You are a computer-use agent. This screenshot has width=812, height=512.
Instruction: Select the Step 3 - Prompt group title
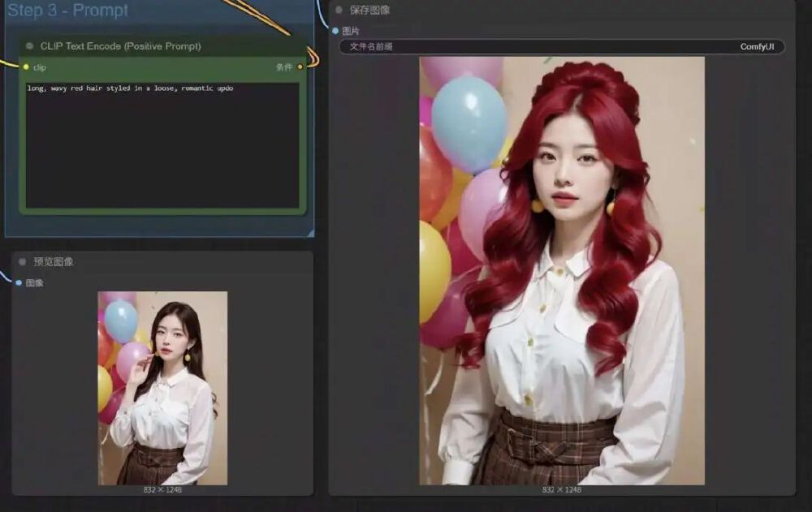67,11
